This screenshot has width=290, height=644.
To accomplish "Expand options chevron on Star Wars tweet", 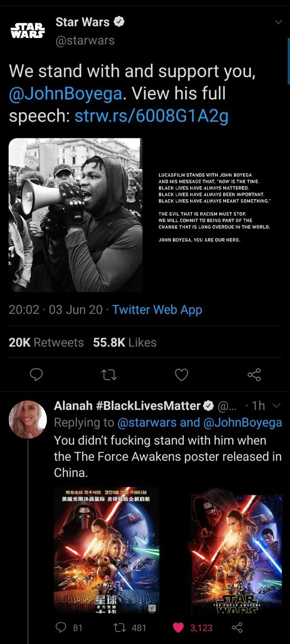I will (x=278, y=22).
